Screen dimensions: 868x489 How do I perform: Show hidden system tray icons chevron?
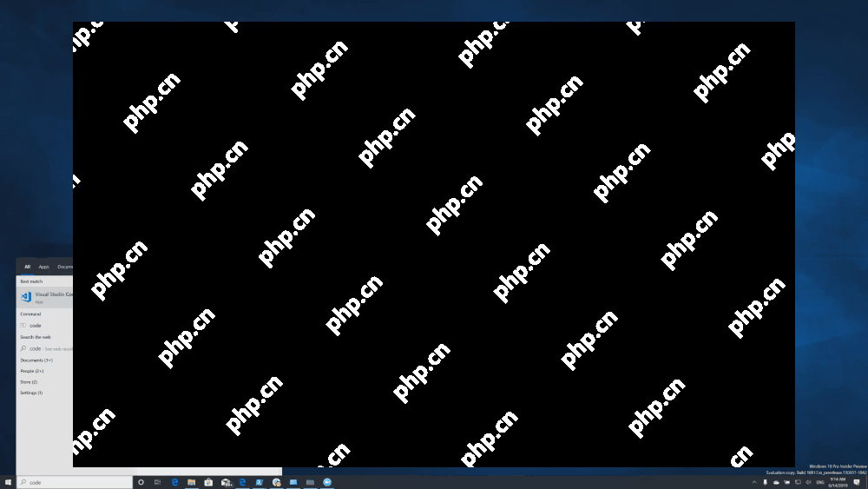click(x=754, y=482)
